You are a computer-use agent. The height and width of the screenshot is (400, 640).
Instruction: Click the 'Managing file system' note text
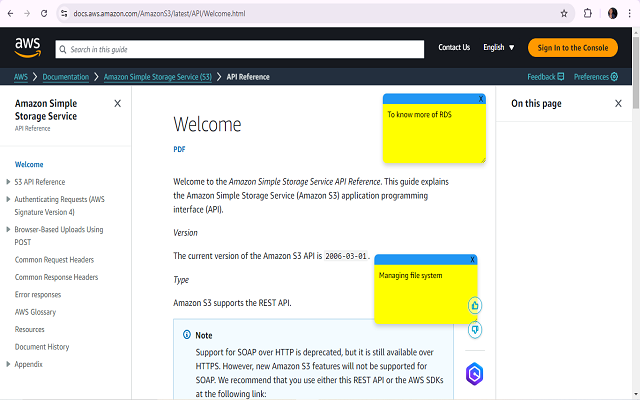(x=410, y=276)
